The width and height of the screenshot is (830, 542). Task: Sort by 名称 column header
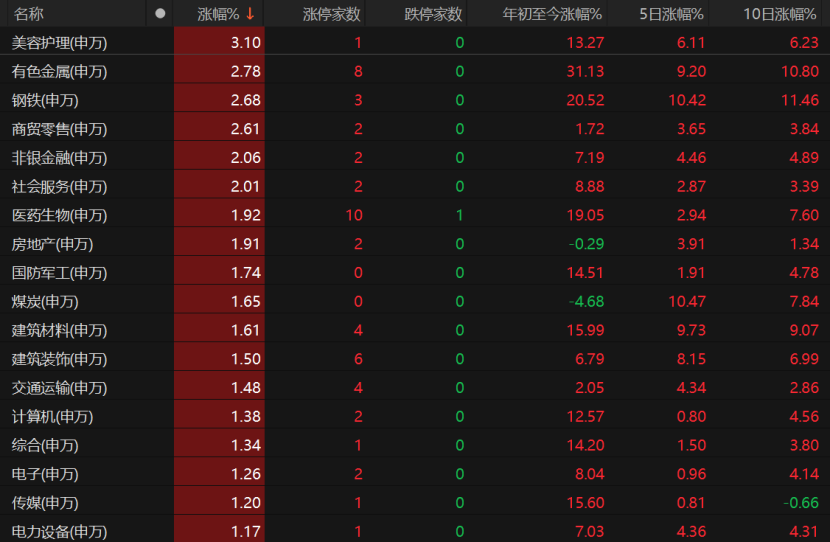(29, 14)
